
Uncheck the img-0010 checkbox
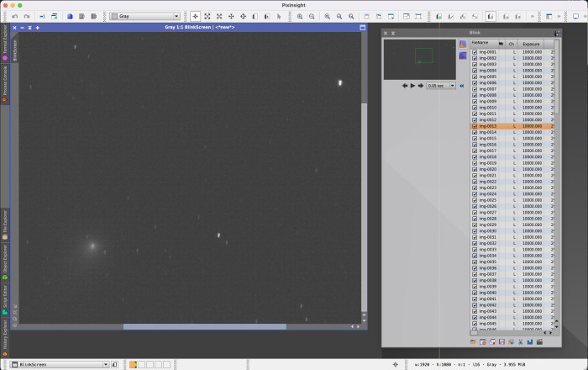(475, 108)
